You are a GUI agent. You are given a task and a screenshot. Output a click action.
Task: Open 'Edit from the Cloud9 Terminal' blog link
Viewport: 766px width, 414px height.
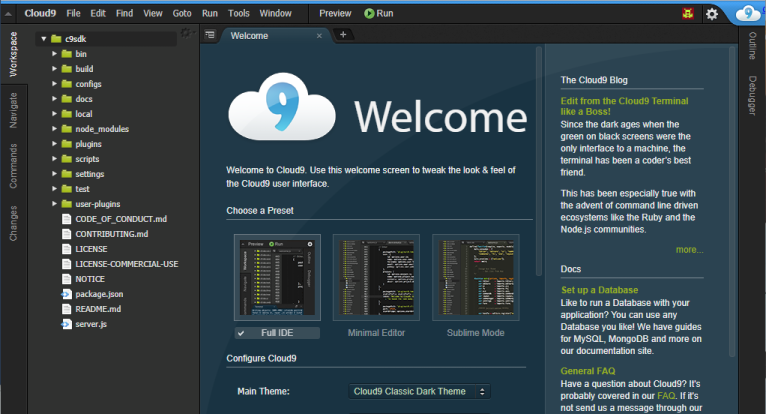coord(624,107)
